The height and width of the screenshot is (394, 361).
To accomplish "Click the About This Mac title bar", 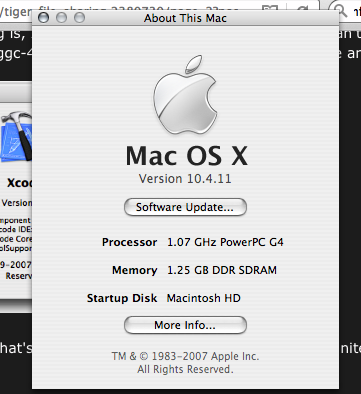I will click(185, 18).
